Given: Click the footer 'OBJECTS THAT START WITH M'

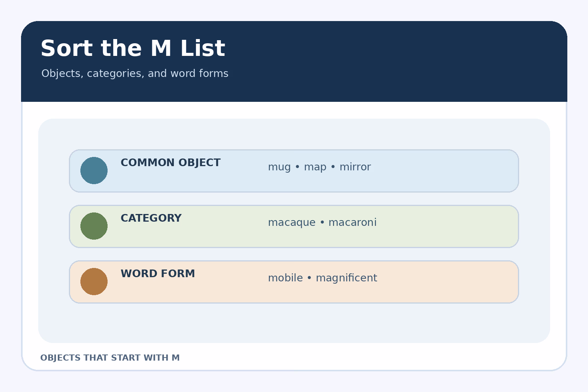Looking at the screenshot, I should click(x=110, y=358).
